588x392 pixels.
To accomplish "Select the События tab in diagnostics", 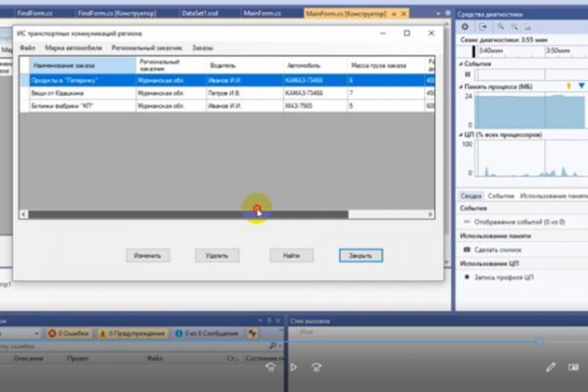I will coord(501,196).
